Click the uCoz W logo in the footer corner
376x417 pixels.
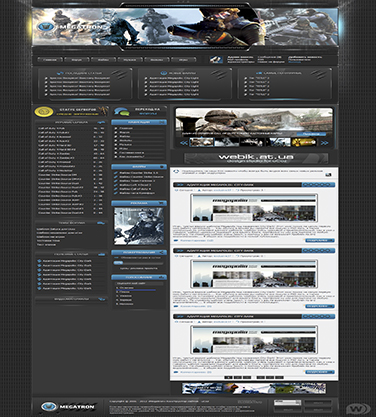pos(358,408)
